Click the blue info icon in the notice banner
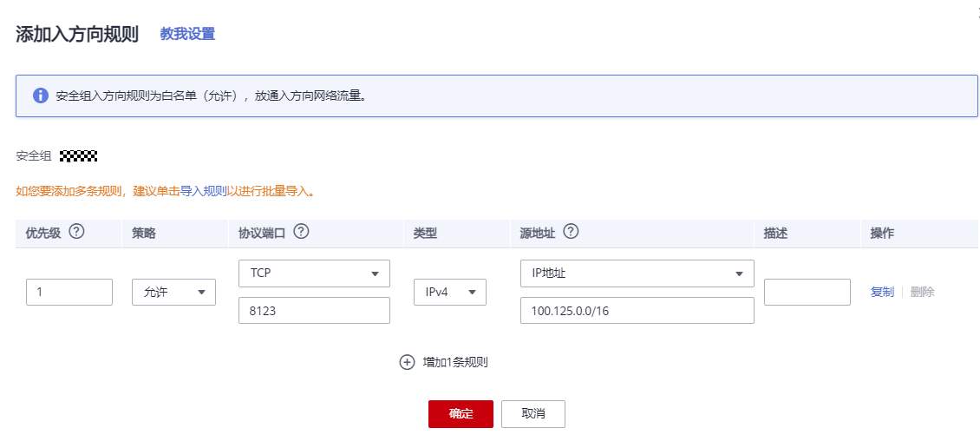The width and height of the screenshot is (980, 448). [41, 96]
